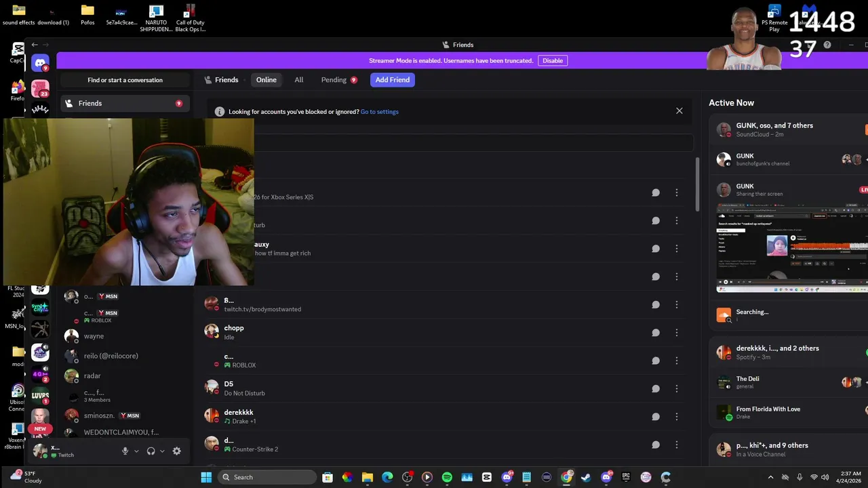Open Google Chrome from the taskbar
868x488 pixels.
566,477
